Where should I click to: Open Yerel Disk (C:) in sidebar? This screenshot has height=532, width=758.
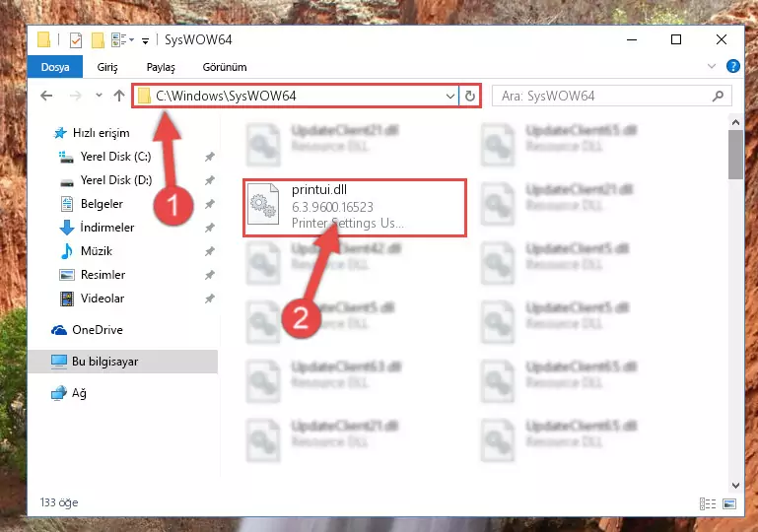click(115, 157)
